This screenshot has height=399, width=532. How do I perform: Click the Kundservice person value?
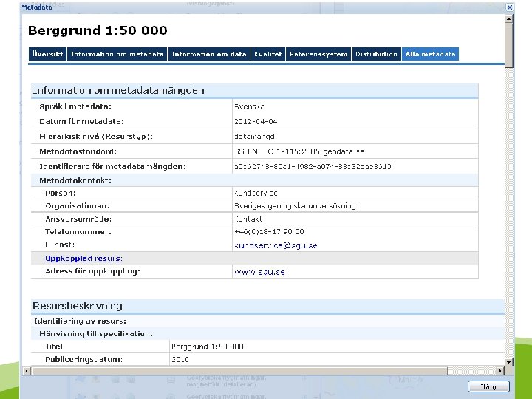pos(256,193)
